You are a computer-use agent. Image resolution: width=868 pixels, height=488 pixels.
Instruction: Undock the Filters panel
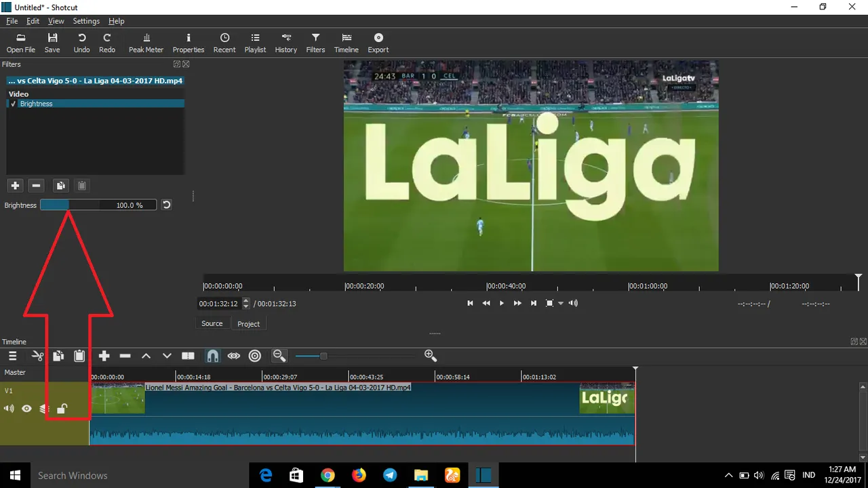[177, 64]
